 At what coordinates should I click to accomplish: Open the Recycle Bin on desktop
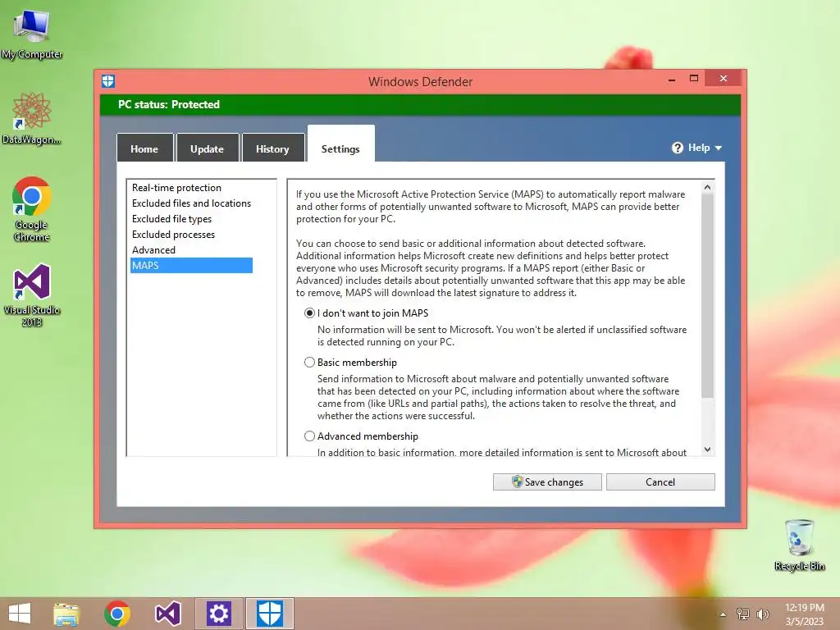(799, 545)
